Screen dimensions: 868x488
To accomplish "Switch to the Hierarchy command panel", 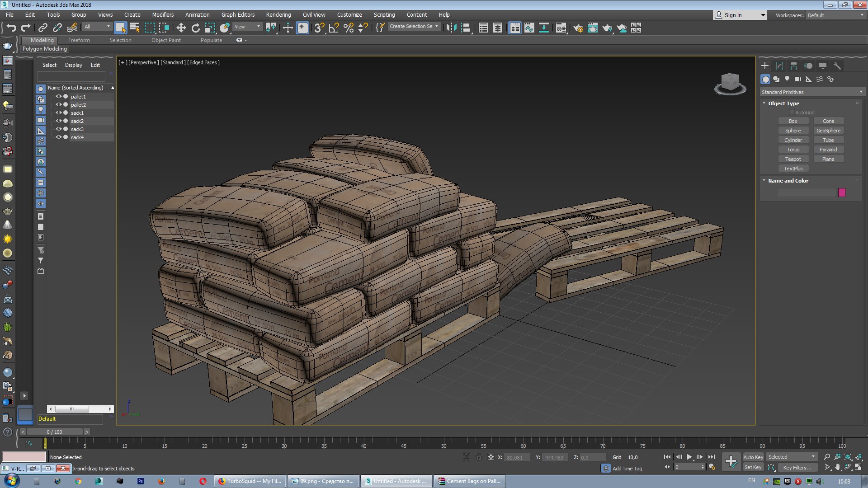I will pos(794,66).
